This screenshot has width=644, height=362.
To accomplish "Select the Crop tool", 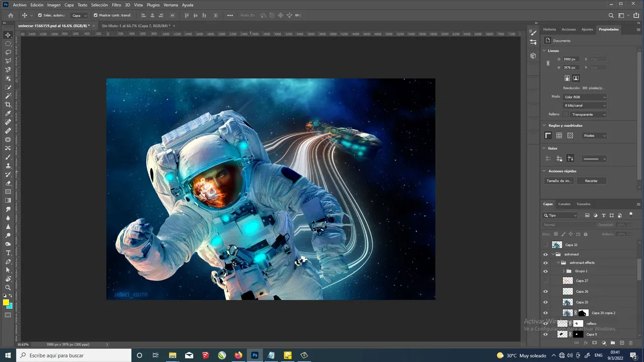I will click(8, 105).
